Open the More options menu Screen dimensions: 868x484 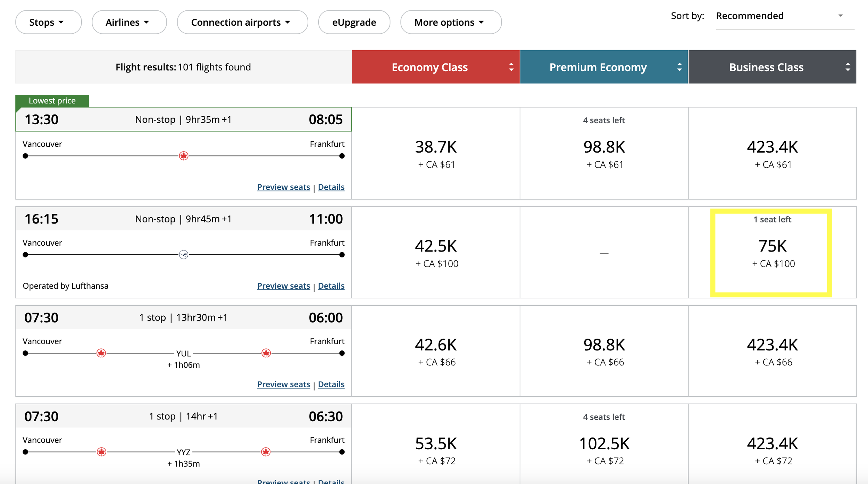[x=451, y=22]
